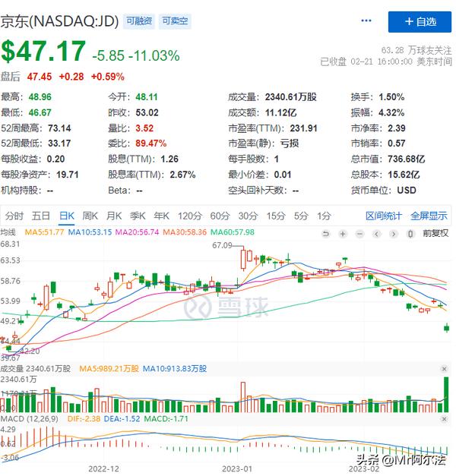Click the 2023-01 date axis label
The height and width of the screenshot is (476, 456).
pos(237,468)
